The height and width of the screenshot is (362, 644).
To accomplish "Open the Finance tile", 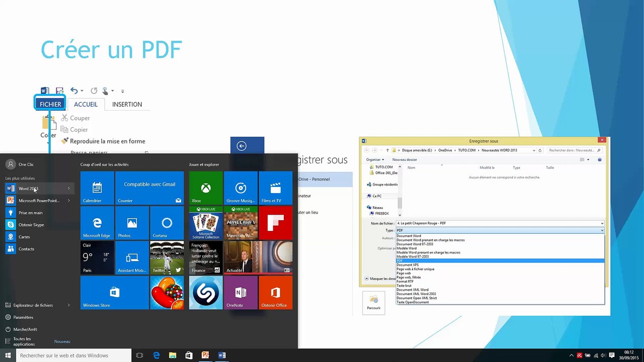I will (206, 258).
